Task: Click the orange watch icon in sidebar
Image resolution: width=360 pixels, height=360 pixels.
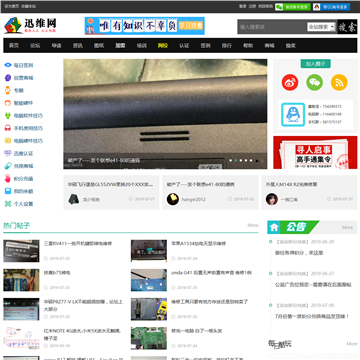Action: (8, 90)
